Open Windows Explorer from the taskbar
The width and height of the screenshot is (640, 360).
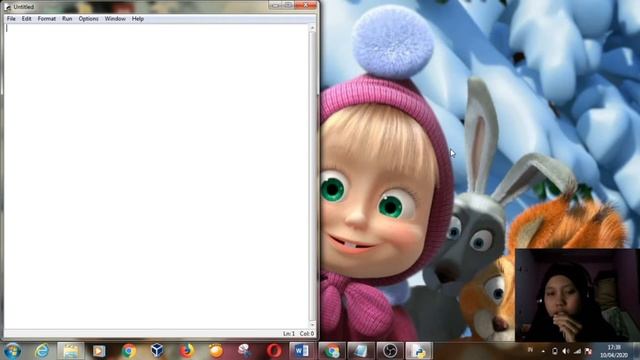pos(71,351)
